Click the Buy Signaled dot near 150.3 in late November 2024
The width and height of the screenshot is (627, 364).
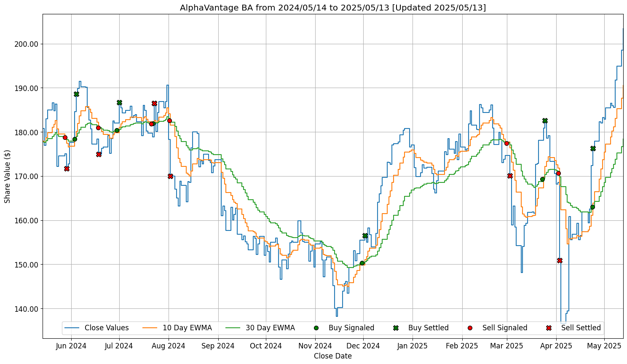pyautogui.click(x=362, y=263)
